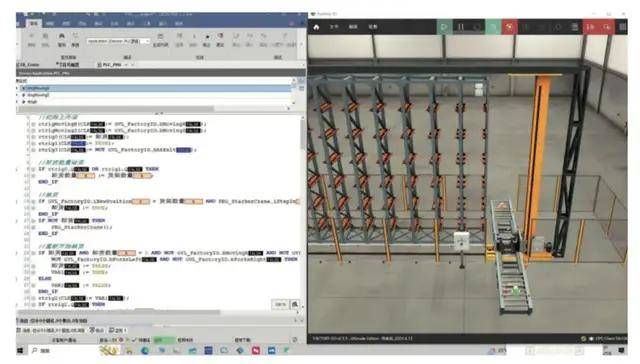Open the list icon in Factory I/O toolbar
Screen dimensions: 640x364
574,27
